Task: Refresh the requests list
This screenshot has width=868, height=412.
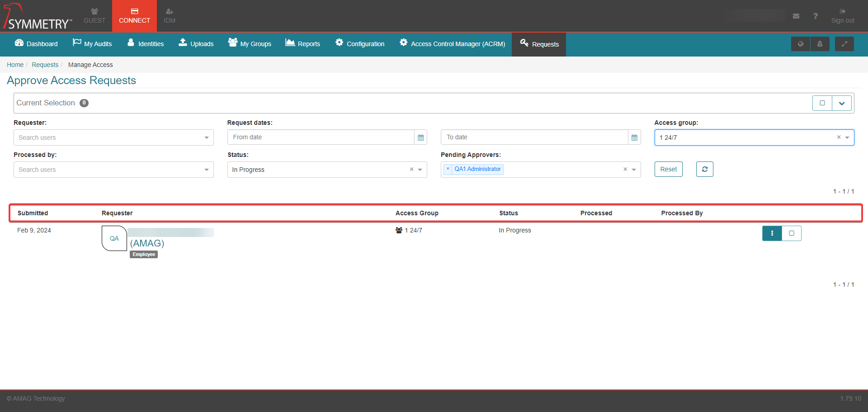Action: pos(704,169)
